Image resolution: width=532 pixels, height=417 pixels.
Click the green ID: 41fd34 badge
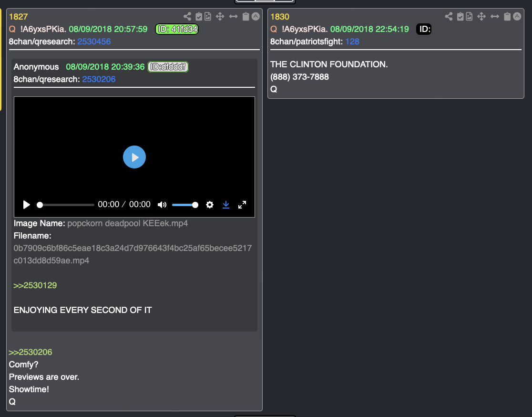pos(177,29)
